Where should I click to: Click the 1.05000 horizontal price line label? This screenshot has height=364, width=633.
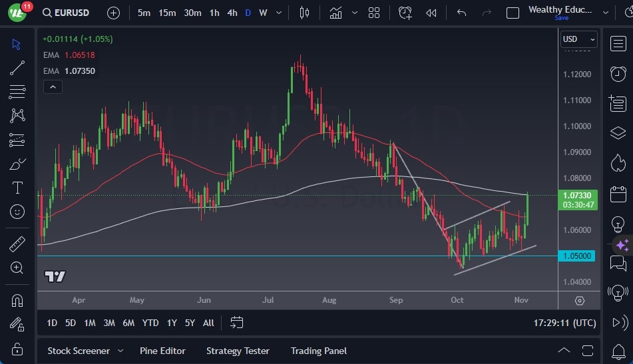point(578,256)
